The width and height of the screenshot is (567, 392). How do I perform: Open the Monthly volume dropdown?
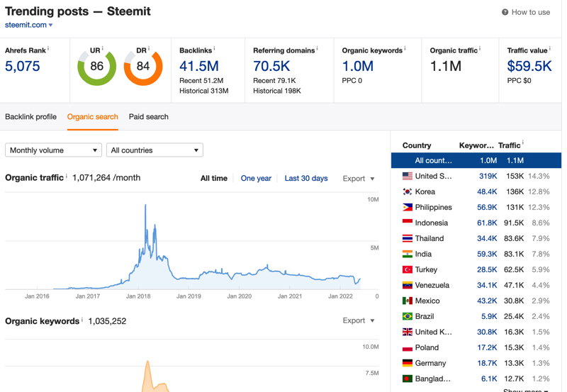[x=54, y=150]
